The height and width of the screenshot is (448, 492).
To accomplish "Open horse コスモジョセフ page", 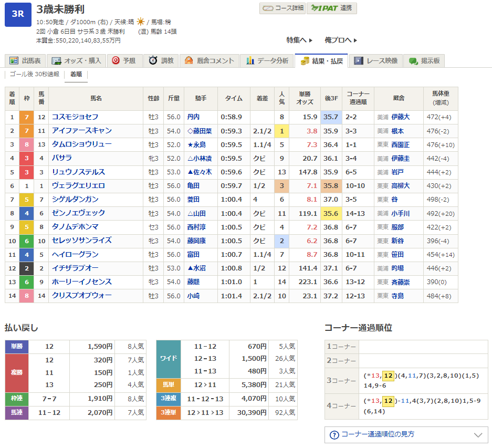I will [75, 117].
